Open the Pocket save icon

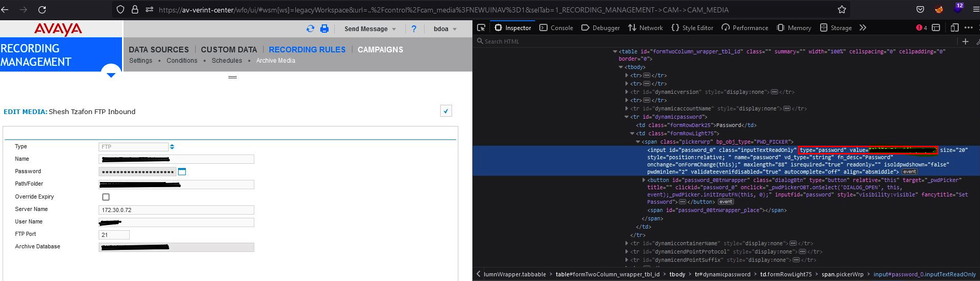pos(920,9)
